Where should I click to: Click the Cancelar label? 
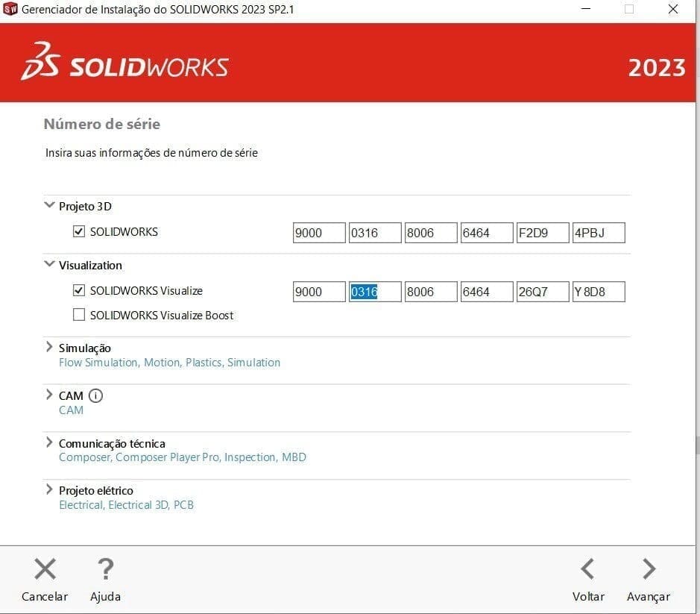click(45, 597)
